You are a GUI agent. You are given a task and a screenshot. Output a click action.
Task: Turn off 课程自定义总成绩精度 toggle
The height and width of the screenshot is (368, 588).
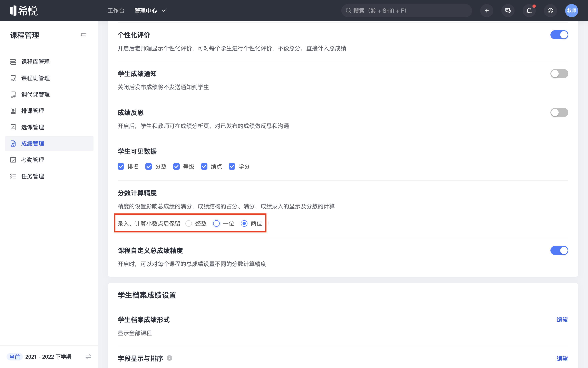[x=559, y=250]
